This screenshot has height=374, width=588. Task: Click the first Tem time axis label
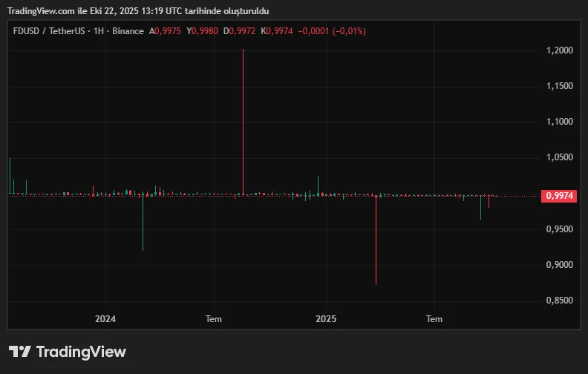(214, 319)
